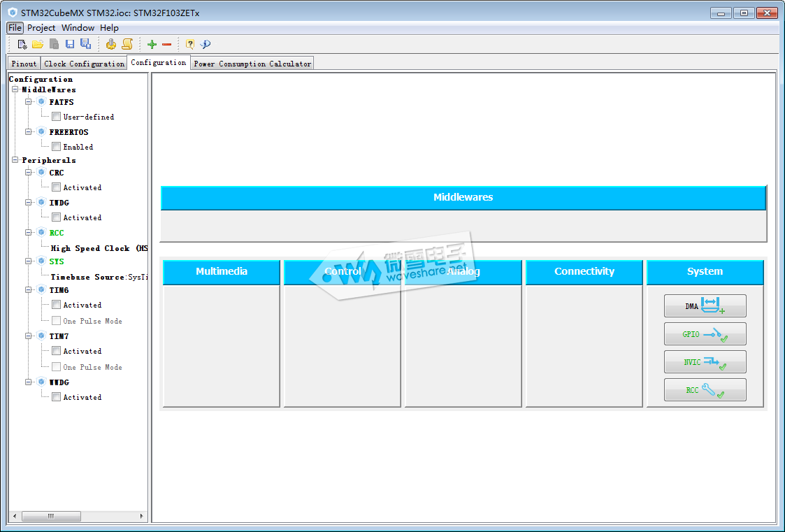
Task: Select the Configuration tab
Action: (159, 62)
